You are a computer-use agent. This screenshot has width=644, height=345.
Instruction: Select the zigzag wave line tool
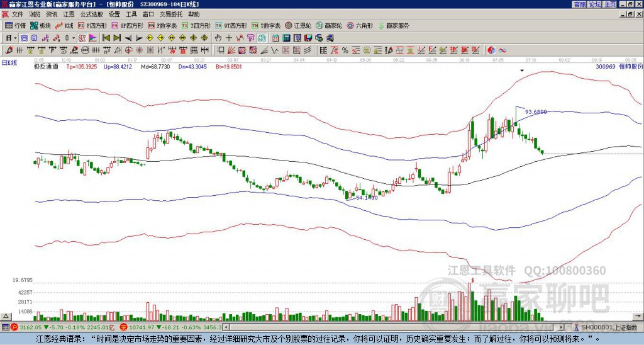[x=274, y=50]
